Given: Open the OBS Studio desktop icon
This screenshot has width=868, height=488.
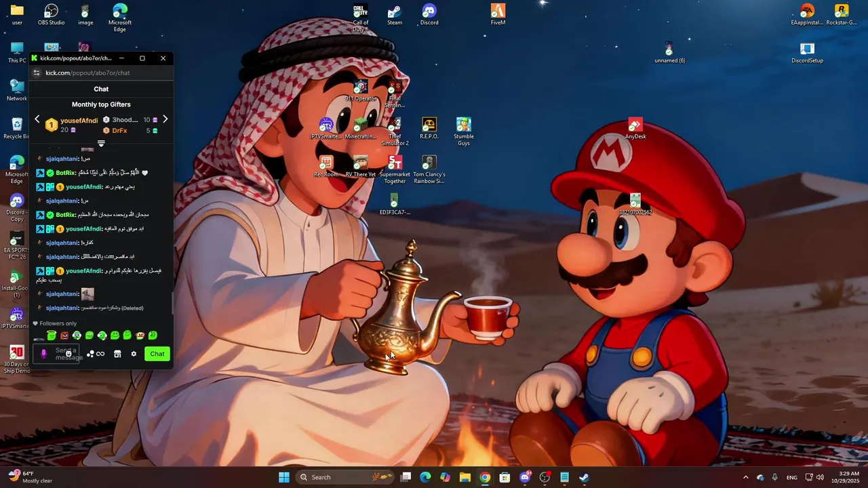Looking at the screenshot, I should pyautogui.click(x=51, y=14).
